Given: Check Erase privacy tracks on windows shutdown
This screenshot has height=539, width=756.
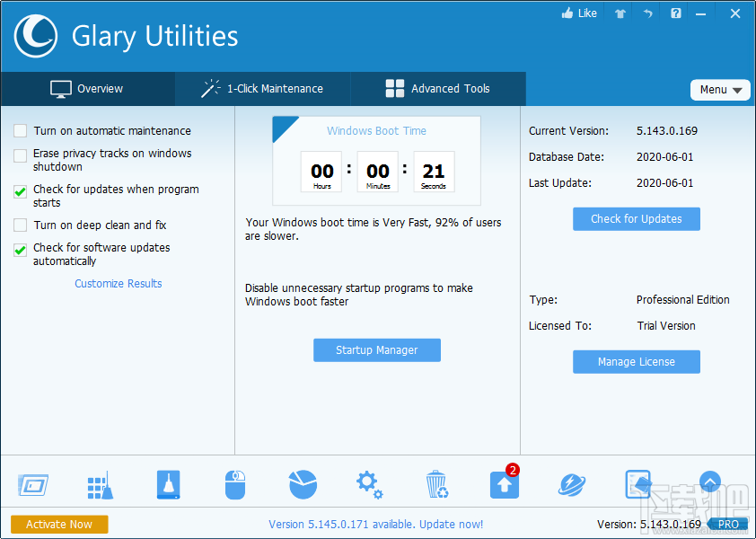Looking at the screenshot, I should click(x=20, y=155).
